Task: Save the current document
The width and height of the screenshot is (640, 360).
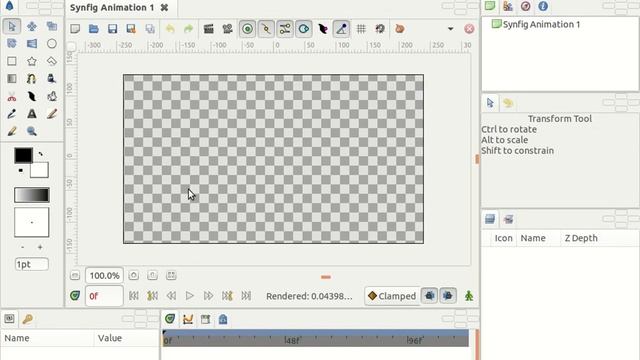Action: coord(113,29)
